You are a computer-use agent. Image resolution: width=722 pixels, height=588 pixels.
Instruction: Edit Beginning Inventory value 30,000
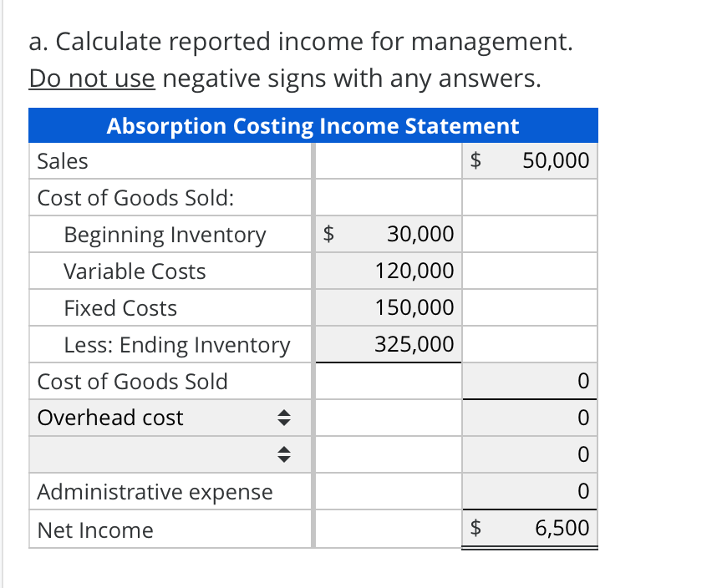pyautogui.click(x=389, y=234)
